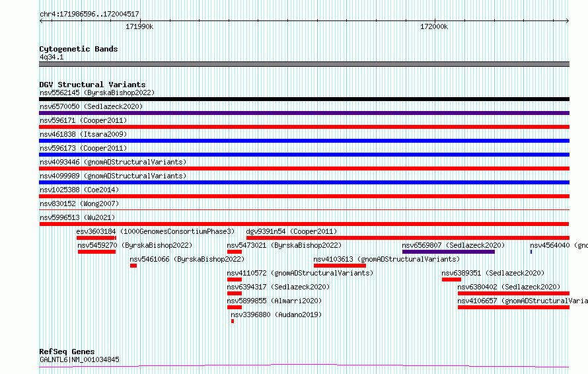Click the nsv596173 (Cooper2011) label
The image size is (588, 374).
click(83, 148)
